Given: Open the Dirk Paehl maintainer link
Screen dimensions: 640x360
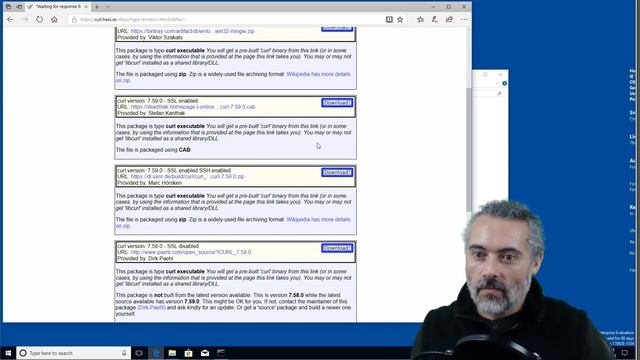Looking at the screenshot, I should (x=151, y=307).
